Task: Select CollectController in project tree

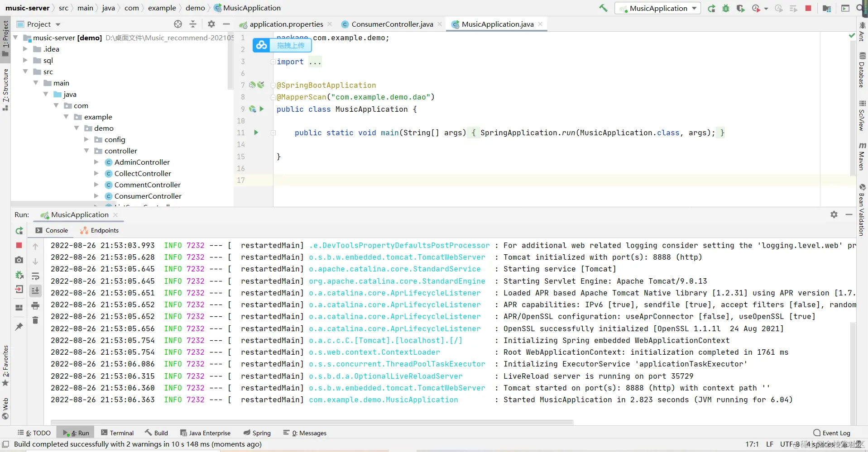Action: pos(143,173)
